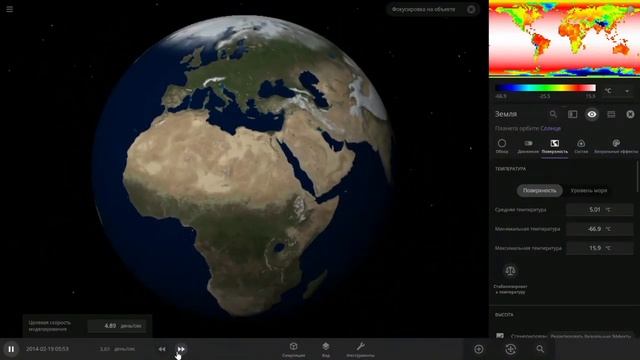Slow down simulation with rewind arrows

[162, 349]
